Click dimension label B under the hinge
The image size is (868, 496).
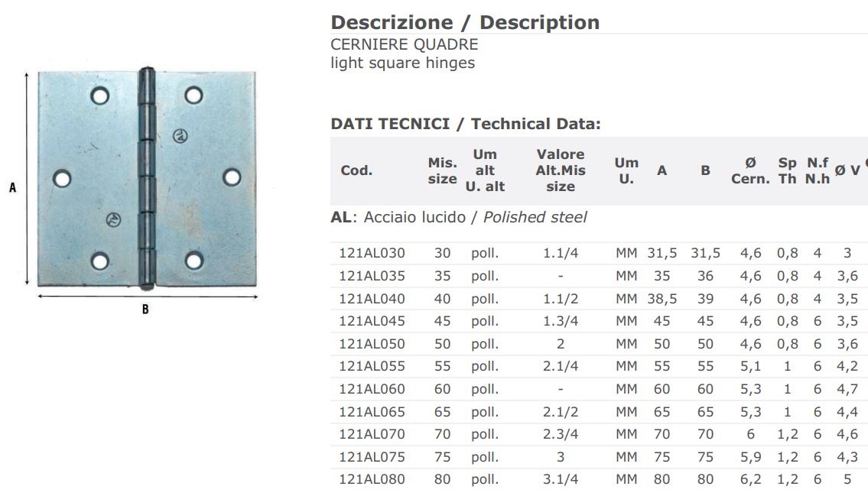145,309
